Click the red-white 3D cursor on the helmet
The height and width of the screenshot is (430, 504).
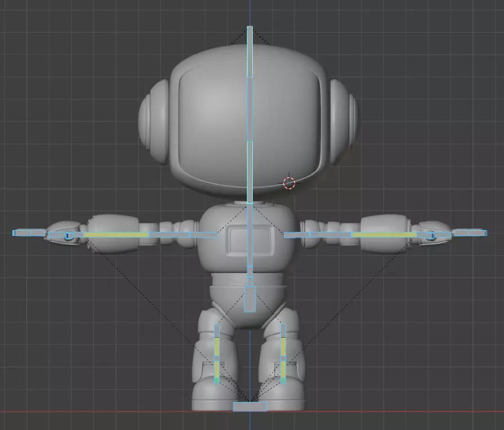click(x=289, y=183)
